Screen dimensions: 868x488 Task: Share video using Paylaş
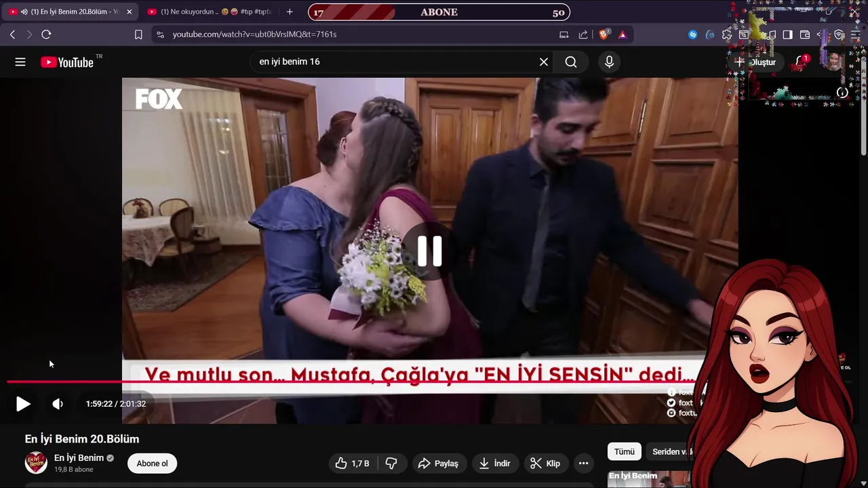click(x=438, y=464)
